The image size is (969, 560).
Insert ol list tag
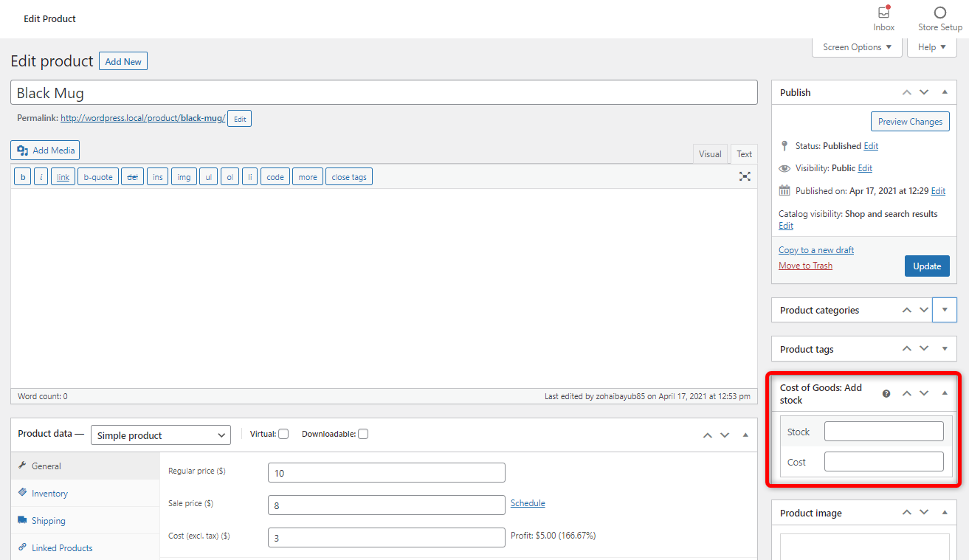(x=230, y=177)
